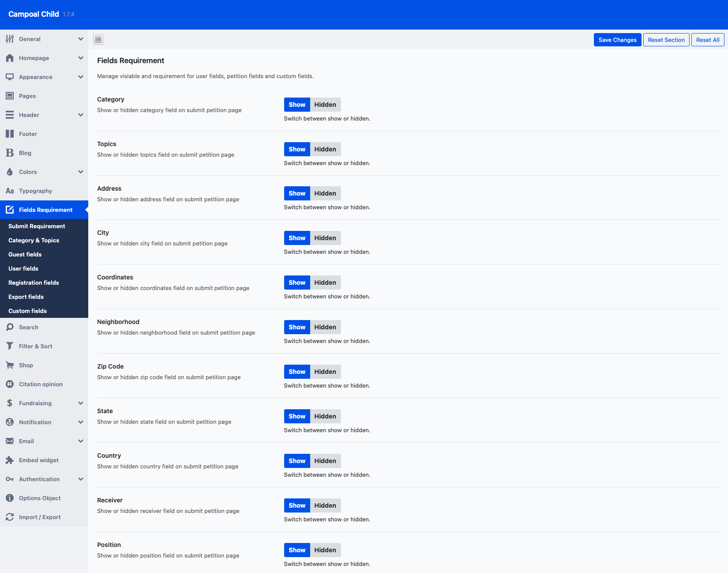Expand the General menu chevron

[x=81, y=39]
